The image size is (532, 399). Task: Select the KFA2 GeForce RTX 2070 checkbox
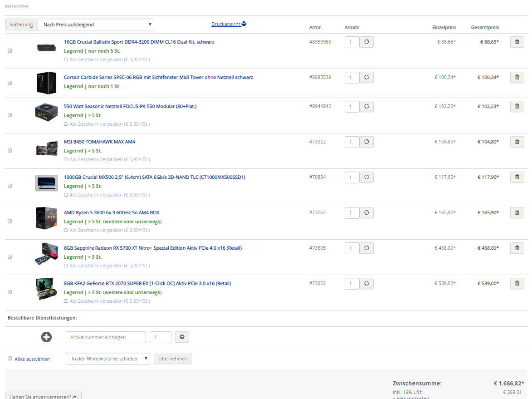point(10,292)
